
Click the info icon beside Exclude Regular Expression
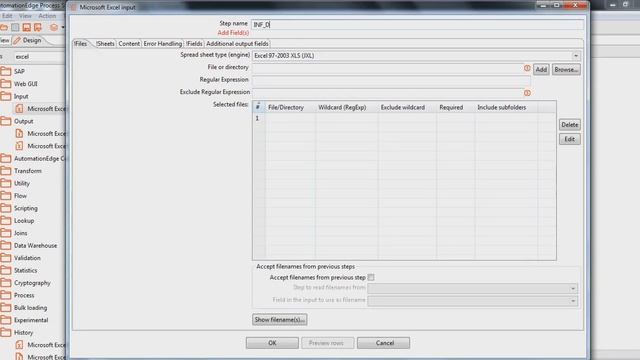[527, 93]
